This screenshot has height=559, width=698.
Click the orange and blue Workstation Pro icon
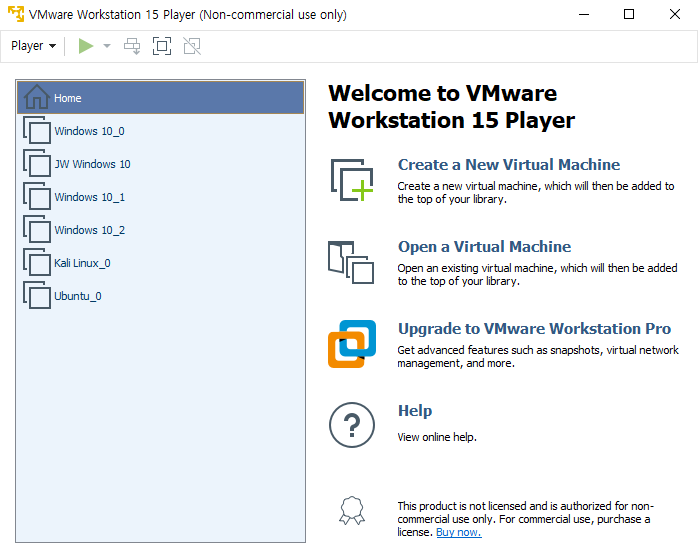pos(352,344)
